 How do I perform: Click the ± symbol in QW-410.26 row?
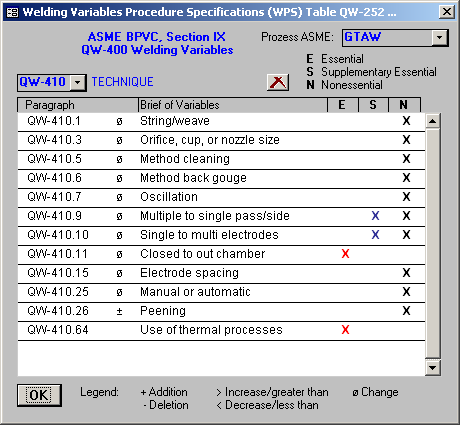[x=119, y=311]
